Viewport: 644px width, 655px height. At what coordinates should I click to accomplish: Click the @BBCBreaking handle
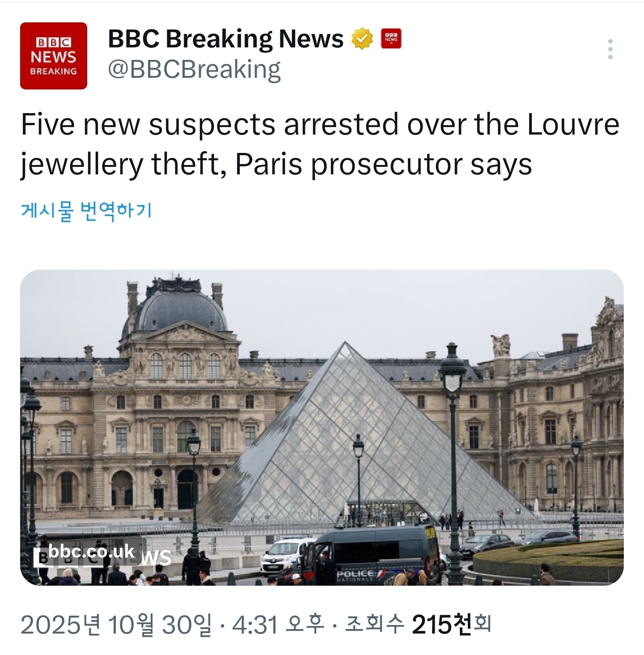(195, 69)
